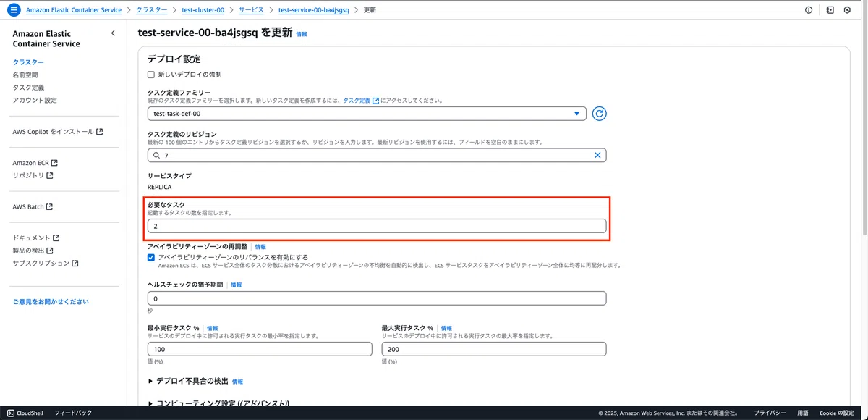This screenshot has height=420, width=868.
Task: Navigate to test-cluster-00 breadcrumb
Action: 203,10
